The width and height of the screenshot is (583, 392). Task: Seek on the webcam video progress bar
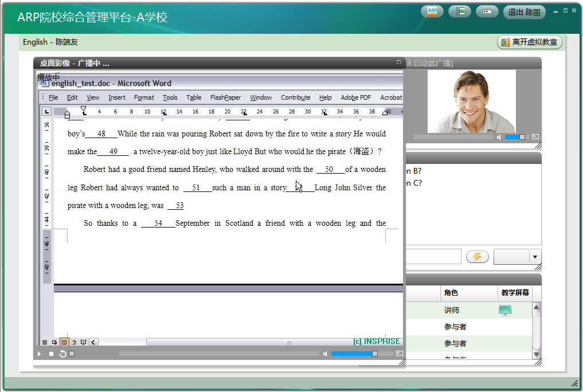453,137
